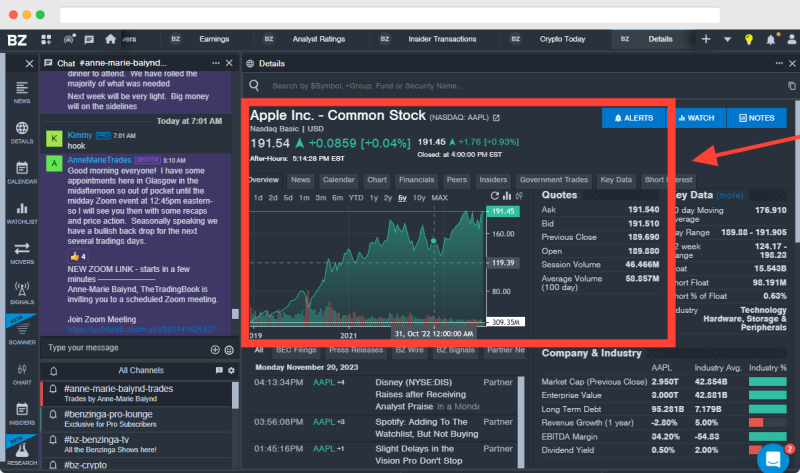Click the NOTES button
Viewport: 800px width, 473px height.
click(757, 118)
